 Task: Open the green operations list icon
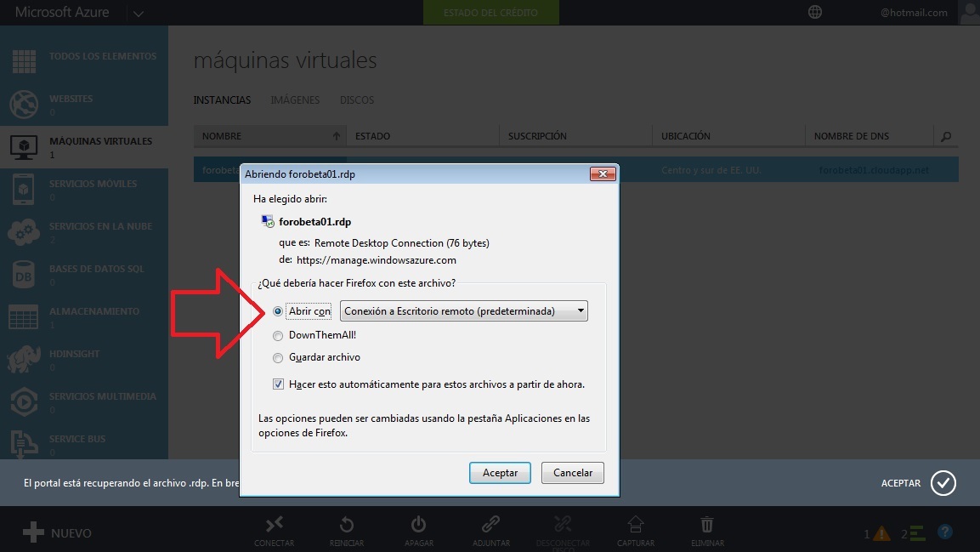pyautogui.click(x=917, y=533)
